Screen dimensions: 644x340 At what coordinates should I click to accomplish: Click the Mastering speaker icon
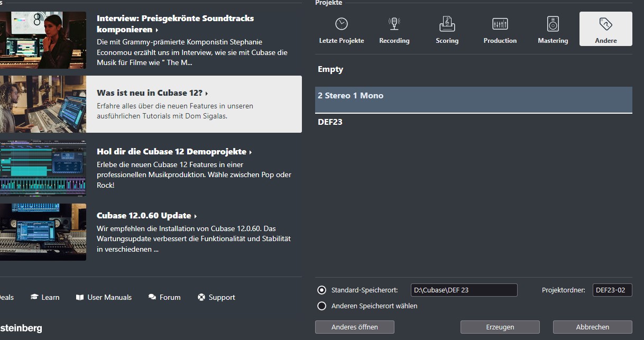(553, 24)
